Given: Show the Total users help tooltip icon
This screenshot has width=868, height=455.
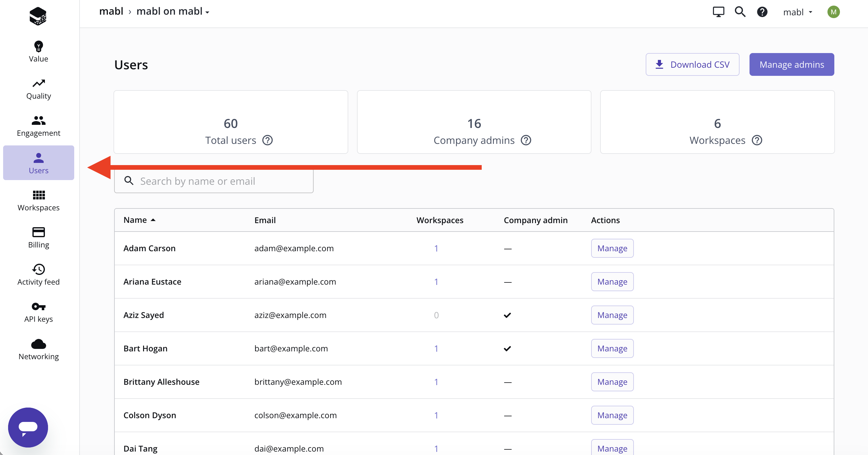Looking at the screenshot, I should [268, 140].
